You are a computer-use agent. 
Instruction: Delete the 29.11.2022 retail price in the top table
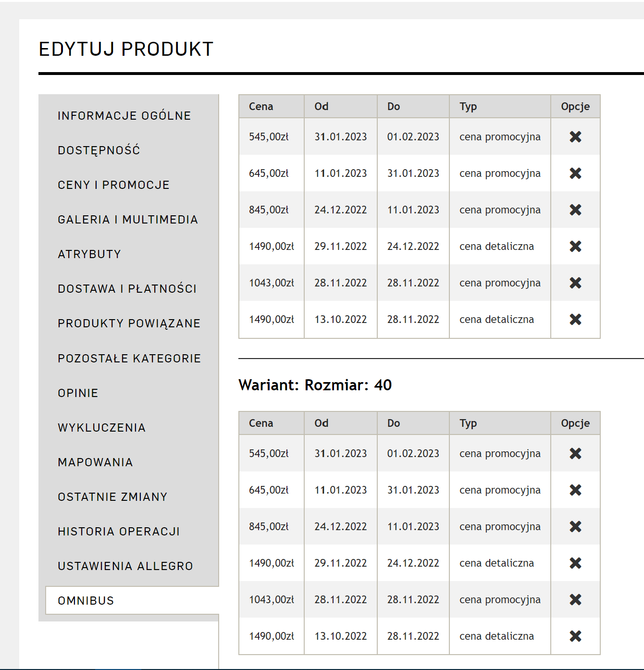pyautogui.click(x=575, y=247)
